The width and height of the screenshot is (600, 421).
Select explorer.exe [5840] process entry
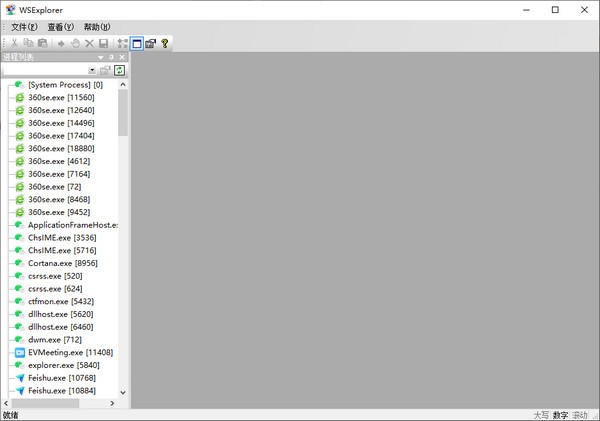[63, 365]
